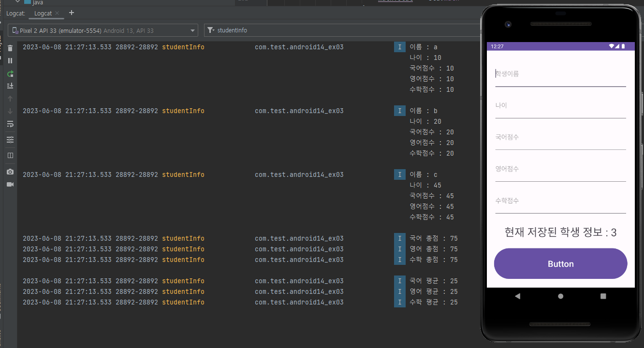Click the scroll-to-end icon in Logcat toolbar
Screen dimensions: 644x348
point(10,86)
